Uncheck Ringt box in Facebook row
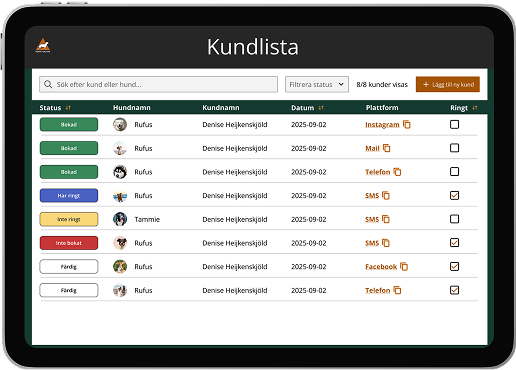 click(454, 266)
